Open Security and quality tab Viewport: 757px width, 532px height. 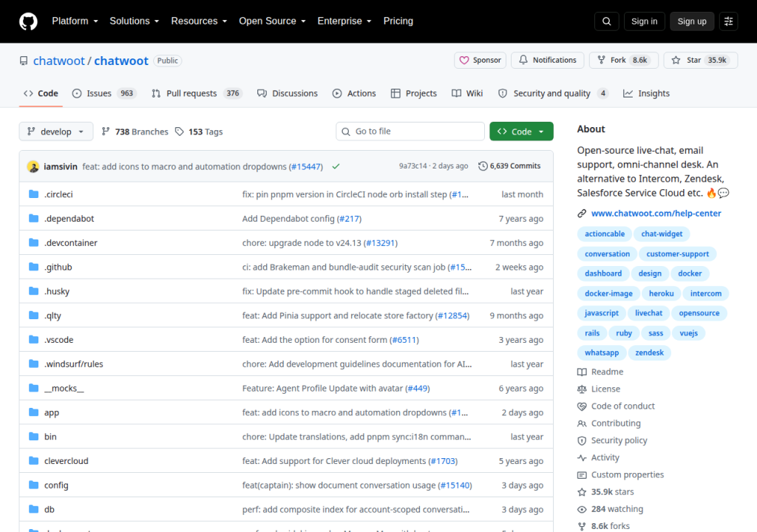click(553, 94)
